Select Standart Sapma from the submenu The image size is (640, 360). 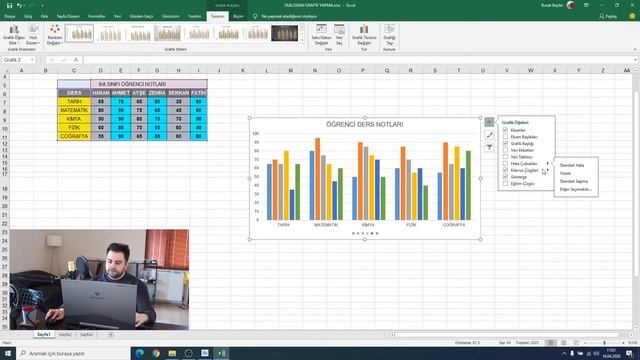coord(573,181)
